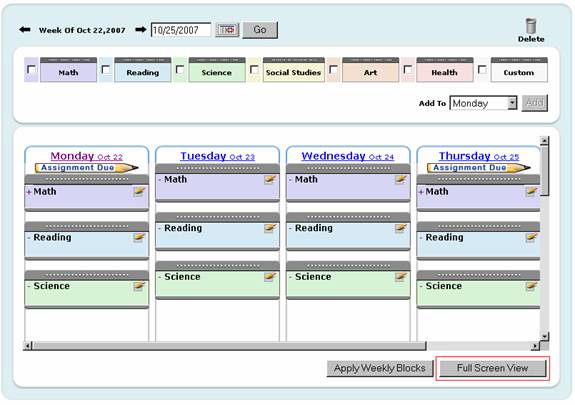This screenshot has width=575, height=405.
Task: Check the Math subject checkbox
Action: coord(32,69)
